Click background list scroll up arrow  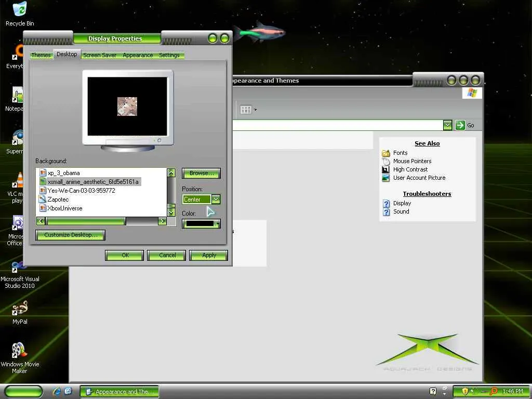pos(171,173)
